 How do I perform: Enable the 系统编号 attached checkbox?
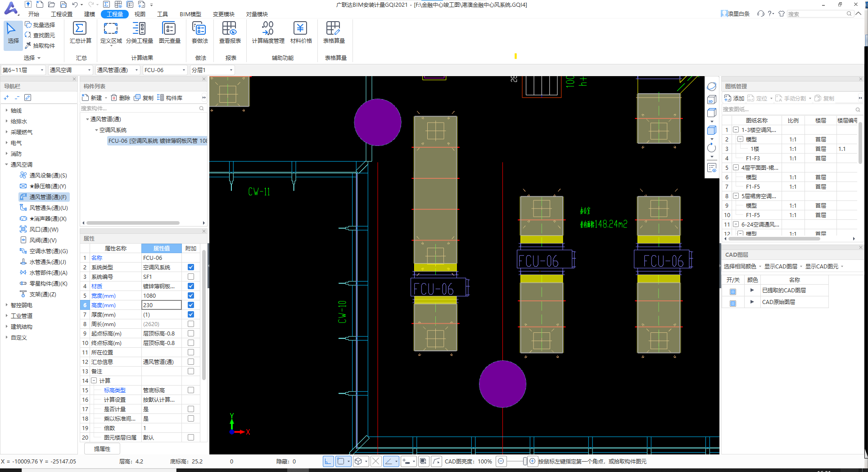click(191, 277)
